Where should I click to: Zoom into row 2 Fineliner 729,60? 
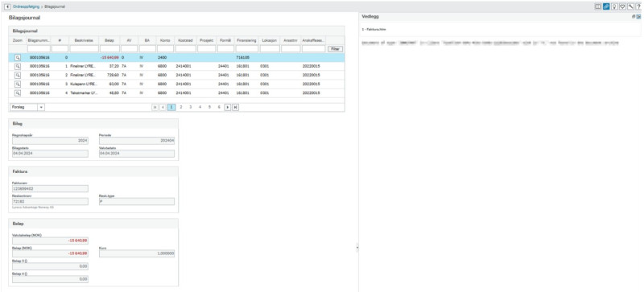[x=18, y=75]
